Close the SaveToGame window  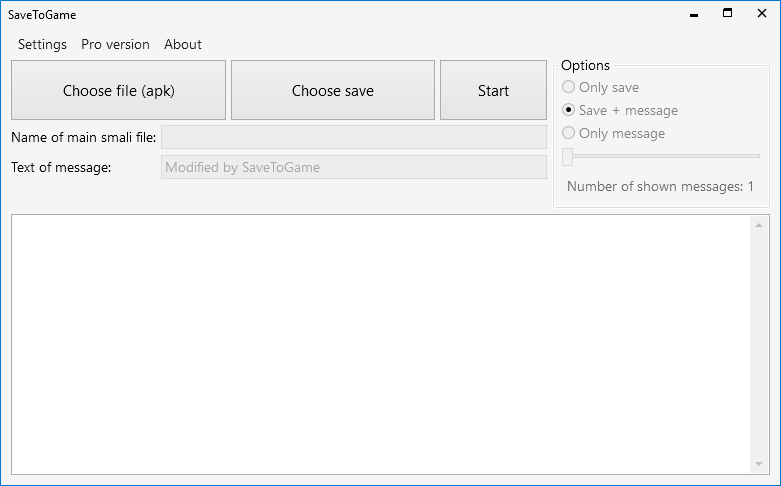pos(762,13)
